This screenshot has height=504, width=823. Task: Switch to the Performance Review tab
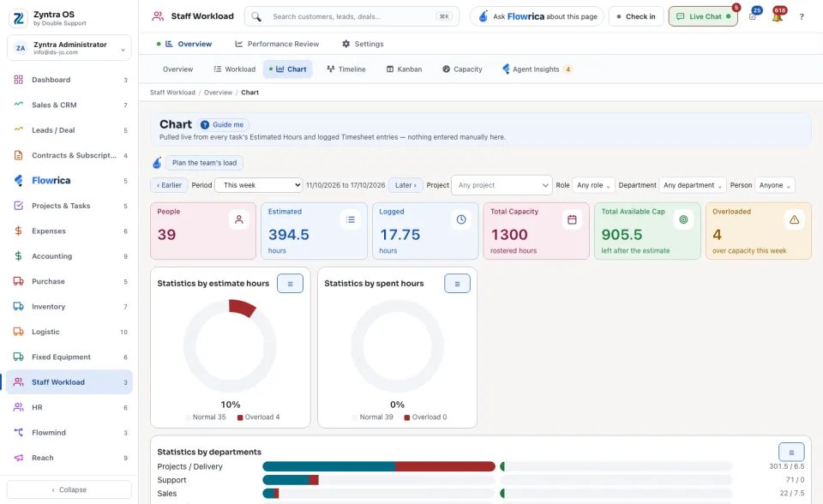pos(277,44)
